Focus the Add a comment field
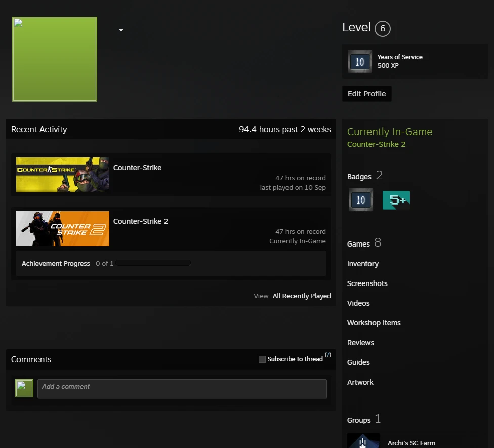Image resolution: width=494 pixels, height=448 pixels. 182,389
